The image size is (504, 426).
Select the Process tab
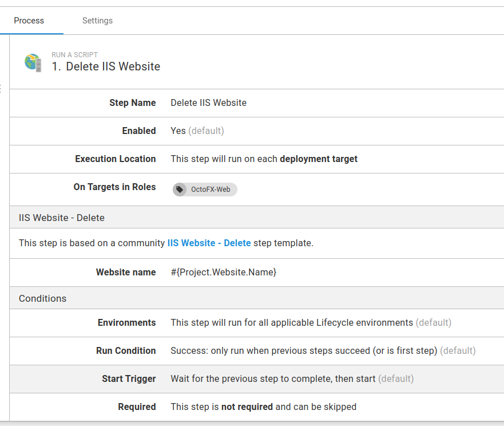coord(29,21)
